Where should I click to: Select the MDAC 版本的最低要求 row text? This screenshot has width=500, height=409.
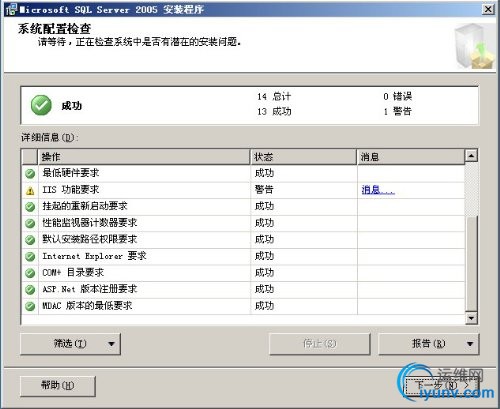coord(87,305)
